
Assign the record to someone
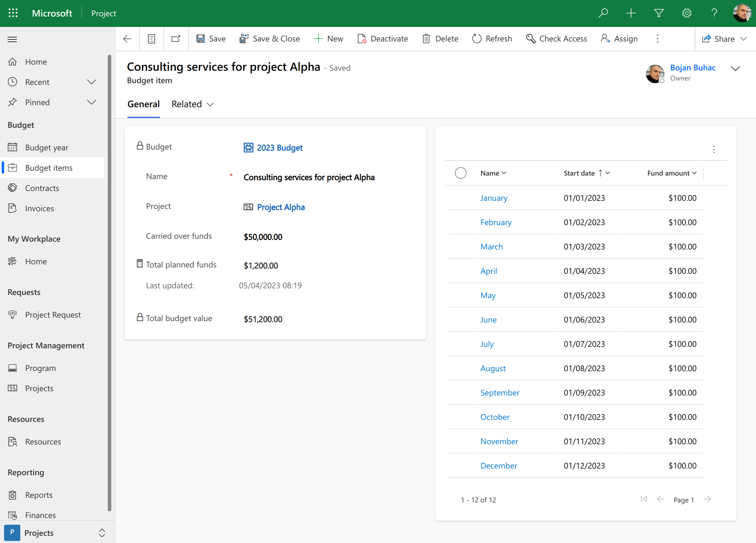(x=619, y=39)
